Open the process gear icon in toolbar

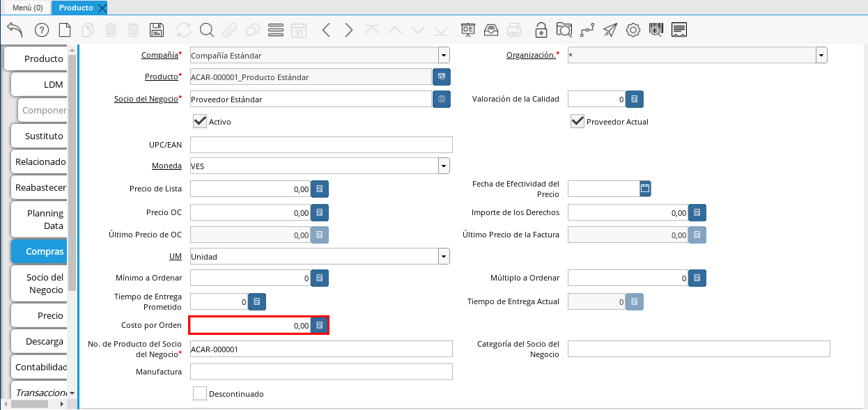(x=633, y=30)
